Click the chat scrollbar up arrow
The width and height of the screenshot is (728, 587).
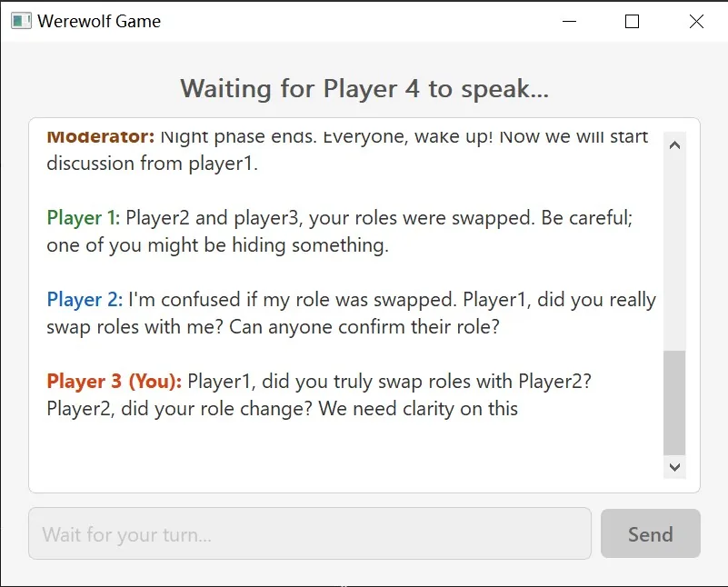click(674, 145)
